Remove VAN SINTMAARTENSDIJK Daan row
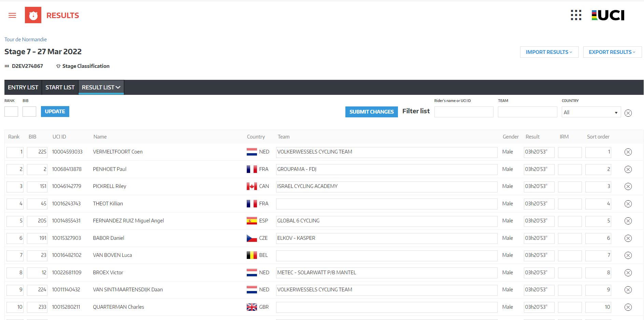Image resolution: width=644 pixels, height=320 pixels. pyautogui.click(x=628, y=290)
